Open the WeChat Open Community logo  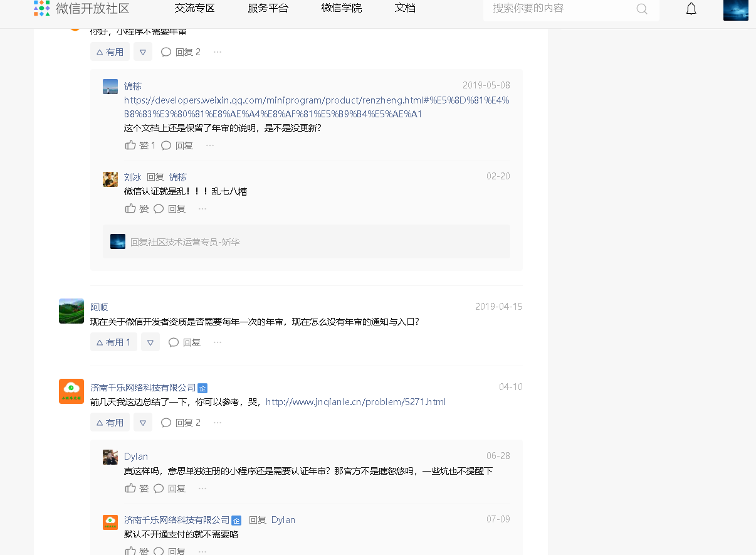click(x=81, y=8)
